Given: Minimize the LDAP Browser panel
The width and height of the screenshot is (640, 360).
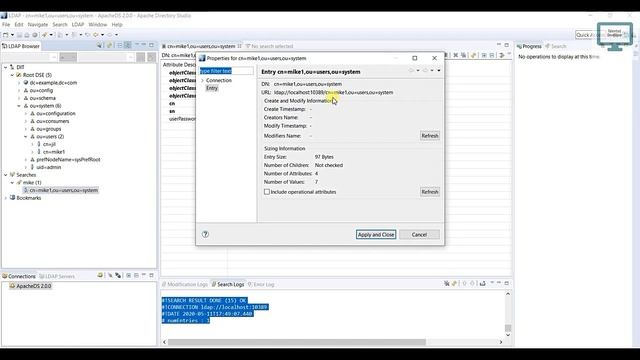Looking at the screenshot, I should 144,45.
